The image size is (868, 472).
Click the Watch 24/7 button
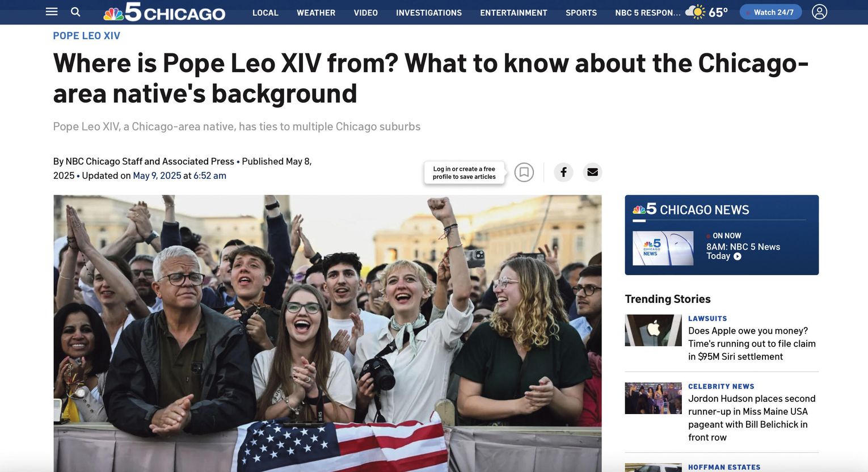pyautogui.click(x=770, y=12)
